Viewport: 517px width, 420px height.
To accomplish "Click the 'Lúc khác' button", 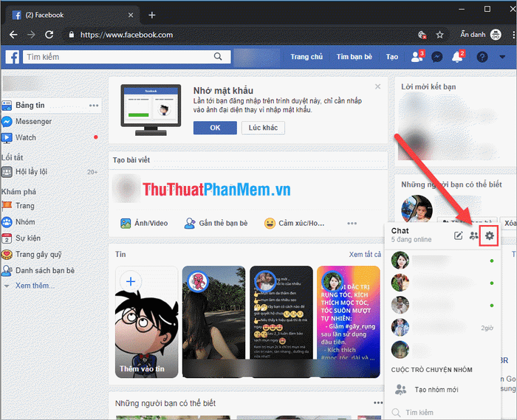I will [263, 128].
